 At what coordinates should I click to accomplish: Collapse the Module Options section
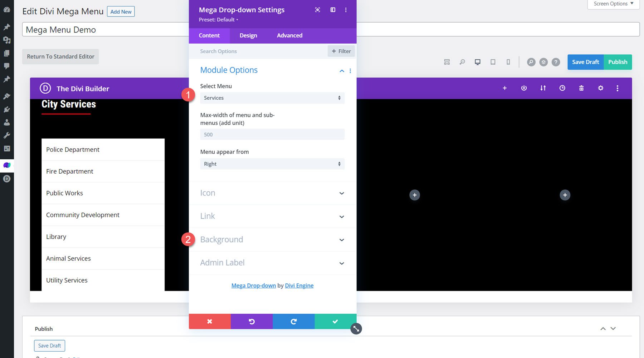click(341, 71)
